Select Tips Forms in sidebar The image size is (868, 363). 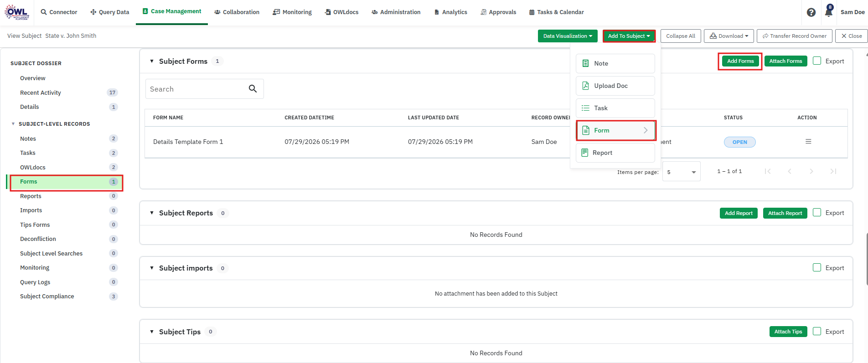coord(35,225)
